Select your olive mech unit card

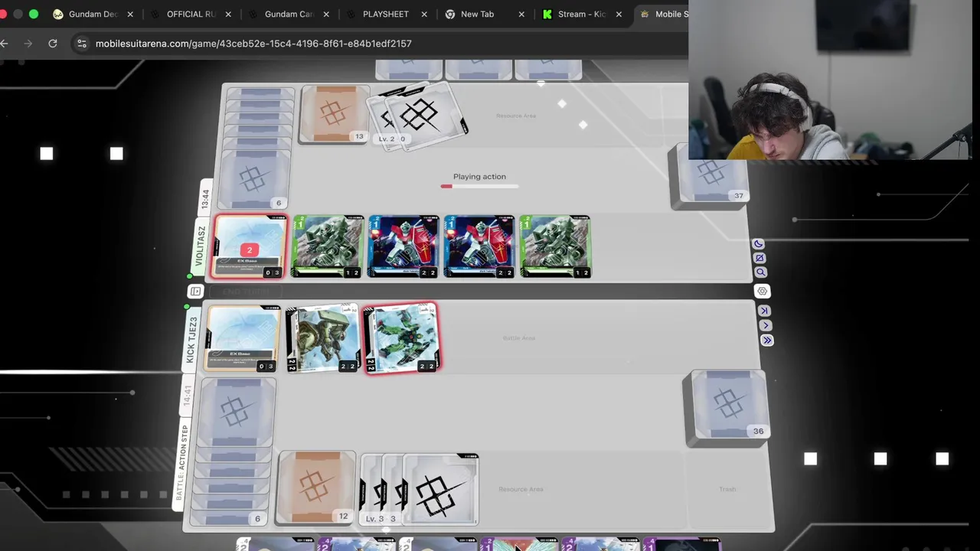(322, 338)
